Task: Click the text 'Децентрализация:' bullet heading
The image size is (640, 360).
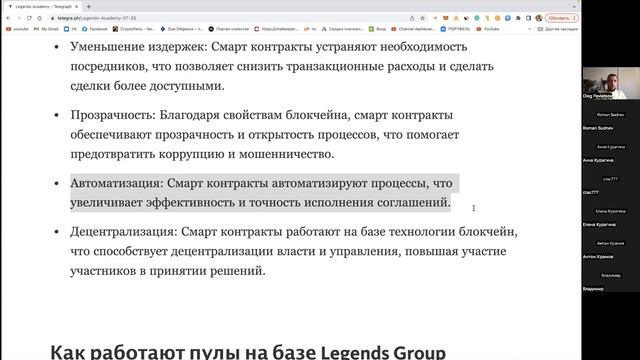Action: pyautogui.click(x=124, y=232)
